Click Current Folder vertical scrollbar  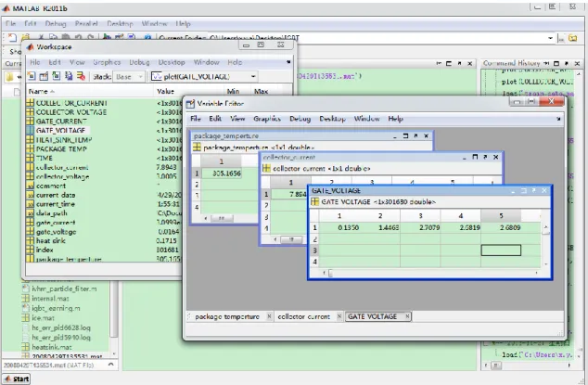click(114, 308)
